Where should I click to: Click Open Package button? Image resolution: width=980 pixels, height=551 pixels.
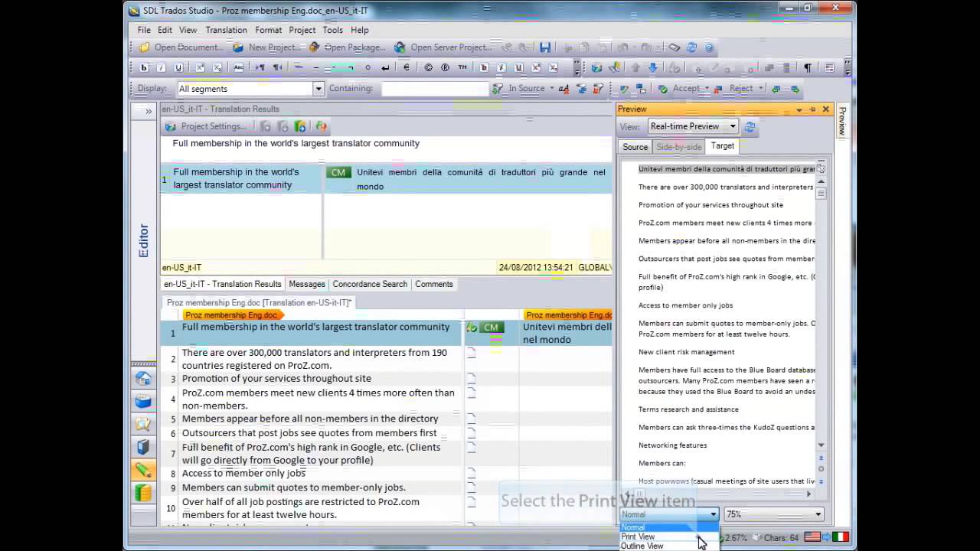[347, 47]
